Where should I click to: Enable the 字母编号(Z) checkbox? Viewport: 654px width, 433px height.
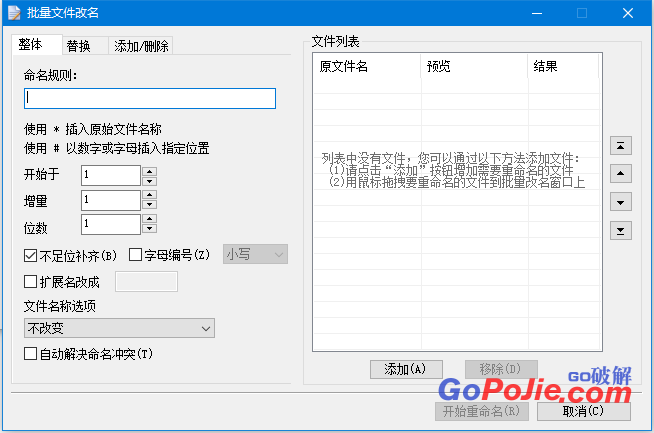point(136,255)
